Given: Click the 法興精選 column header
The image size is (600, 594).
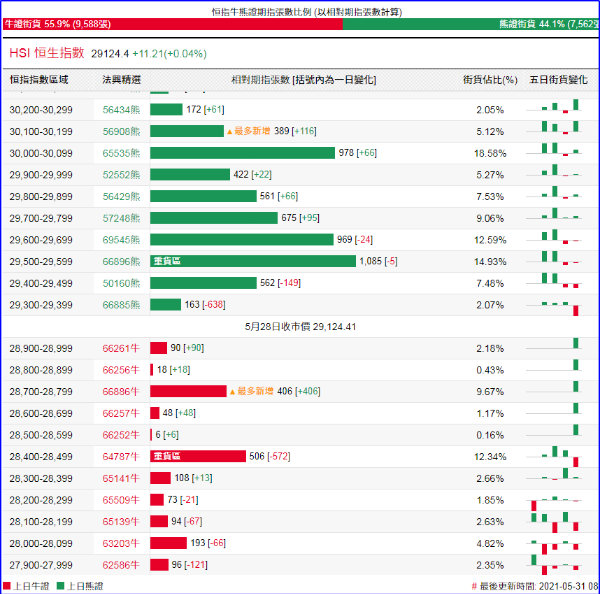Looking at the screenshot, I should (x=121, y=80).
